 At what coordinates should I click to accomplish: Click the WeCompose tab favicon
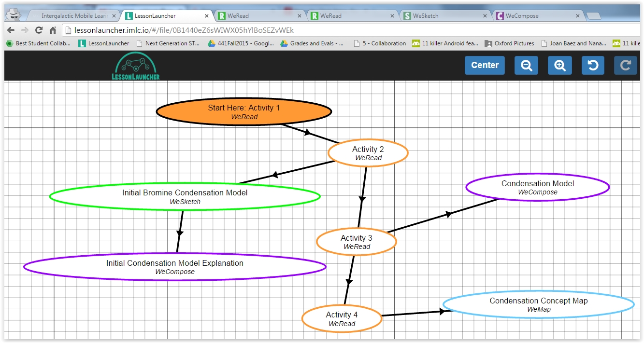click(500, 16)
